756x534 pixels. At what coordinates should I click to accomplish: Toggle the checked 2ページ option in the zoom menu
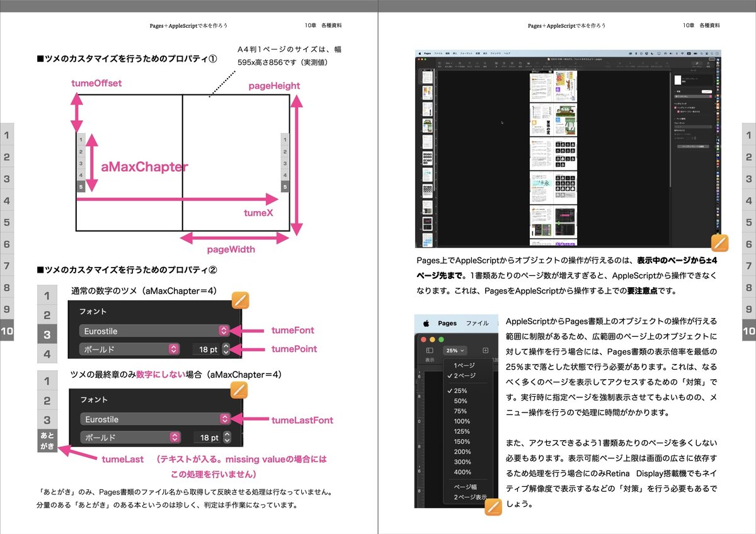(464, 375)
